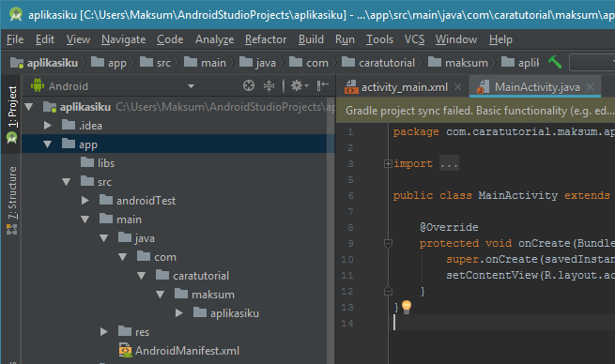
Task: Click the MainActivity.java tab file icon
Action: 484,87
